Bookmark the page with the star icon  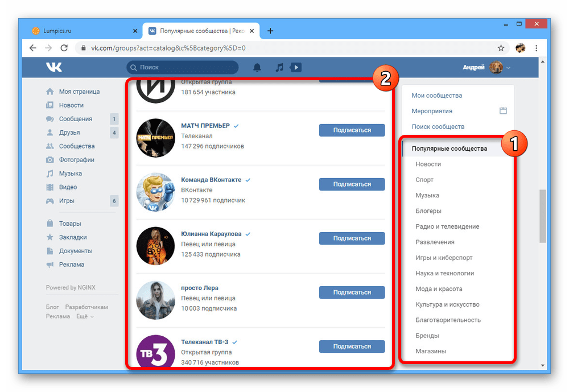pos(501,48)
